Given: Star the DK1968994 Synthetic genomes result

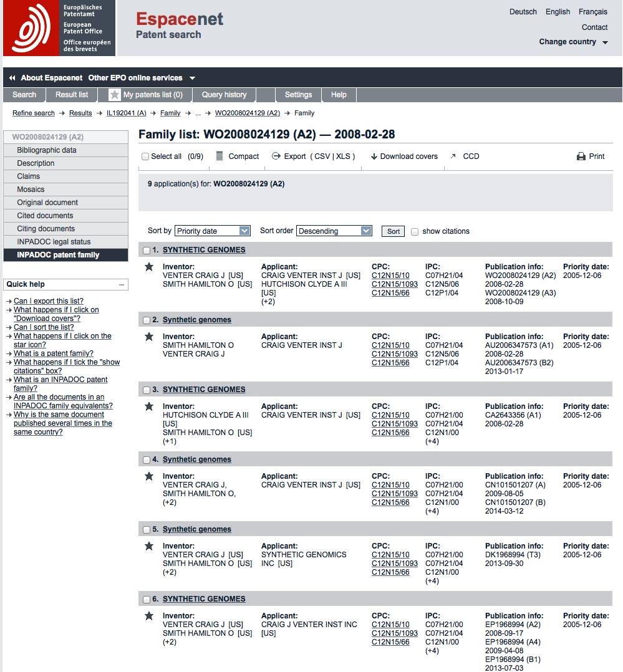Looking at the screenshot, I should click(x=149, y=547).
